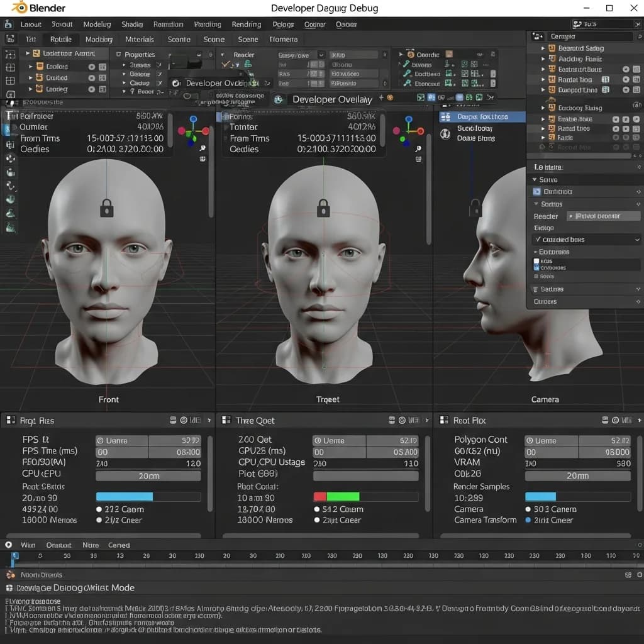Enable the Crvooioies checkbox
Viewport: 644px width, 644px height.
tap(536, 268)
